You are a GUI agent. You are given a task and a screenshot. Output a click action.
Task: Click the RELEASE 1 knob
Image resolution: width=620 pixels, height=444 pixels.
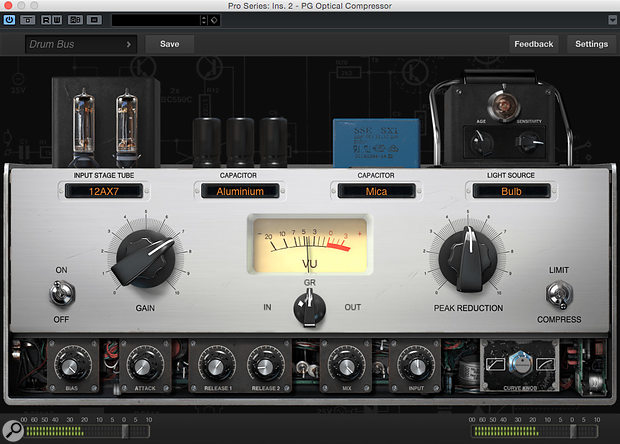217,365
